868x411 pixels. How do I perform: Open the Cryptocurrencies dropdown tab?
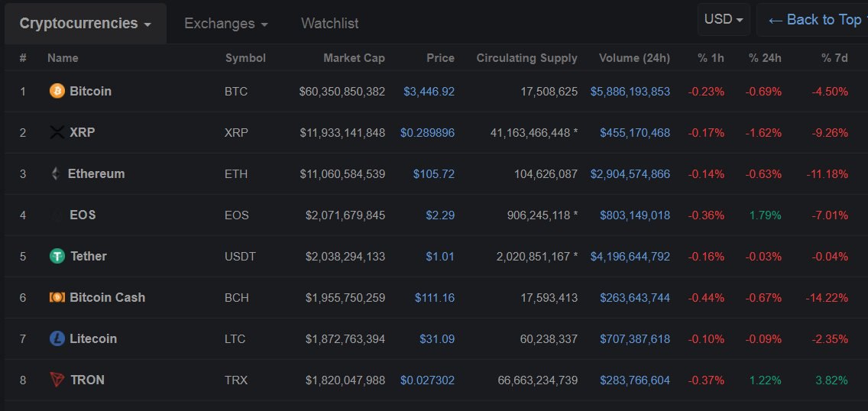[86, 23]
